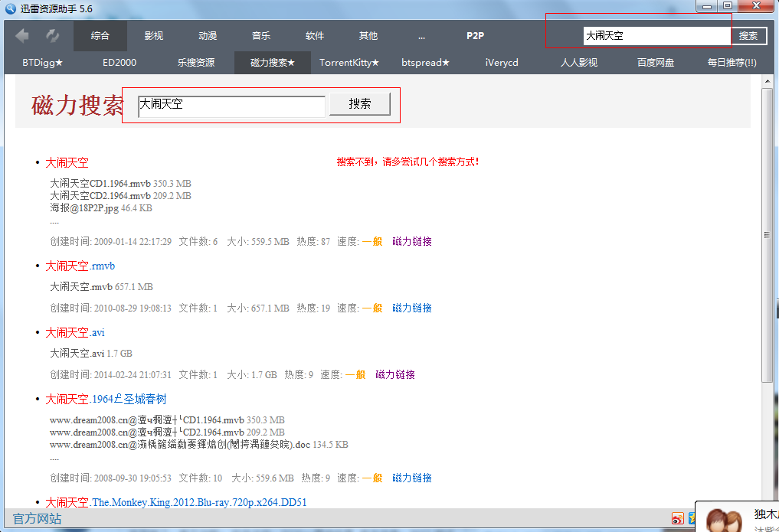Image resolution: width=779 pixels, height=532 pixels.
Task: Open 每日推荐(!!) tab
Action: click(x=732, y=63)
